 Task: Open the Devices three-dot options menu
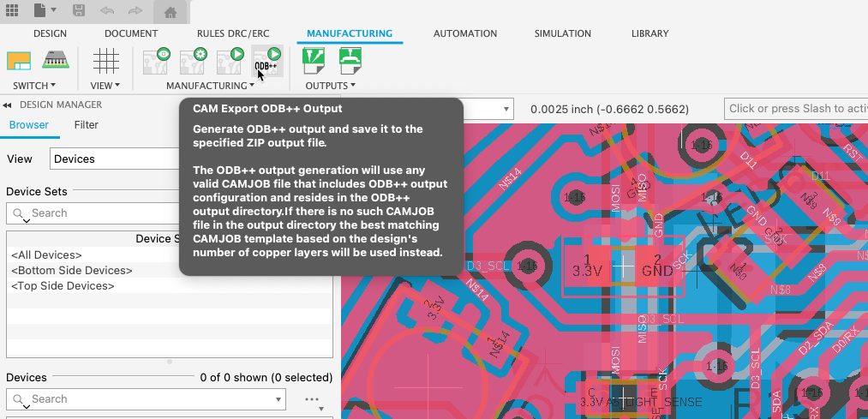312,399
